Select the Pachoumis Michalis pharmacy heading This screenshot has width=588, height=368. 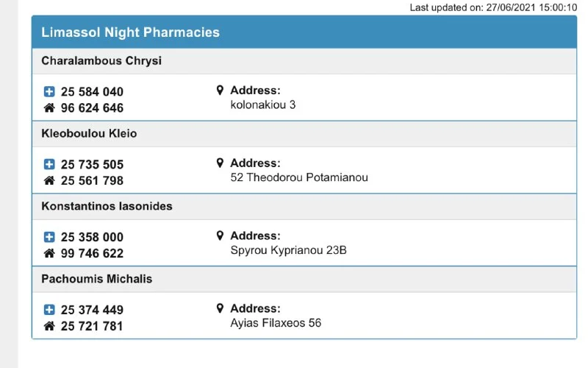click(x=97, y=280)
